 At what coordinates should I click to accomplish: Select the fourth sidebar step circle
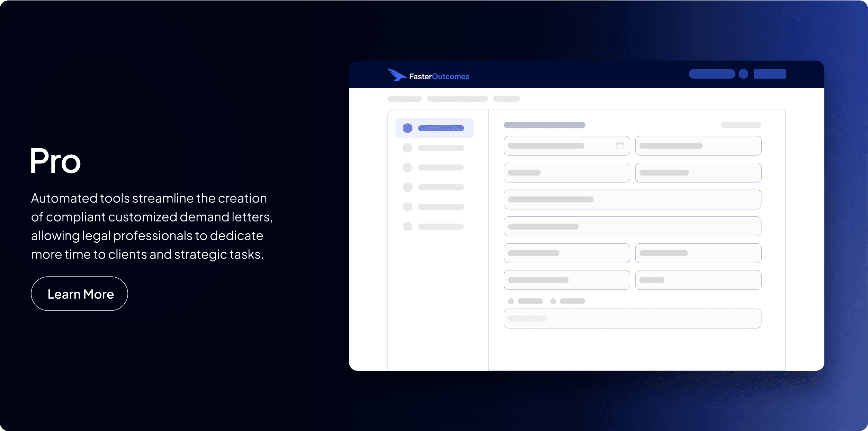tap(408, 187)
